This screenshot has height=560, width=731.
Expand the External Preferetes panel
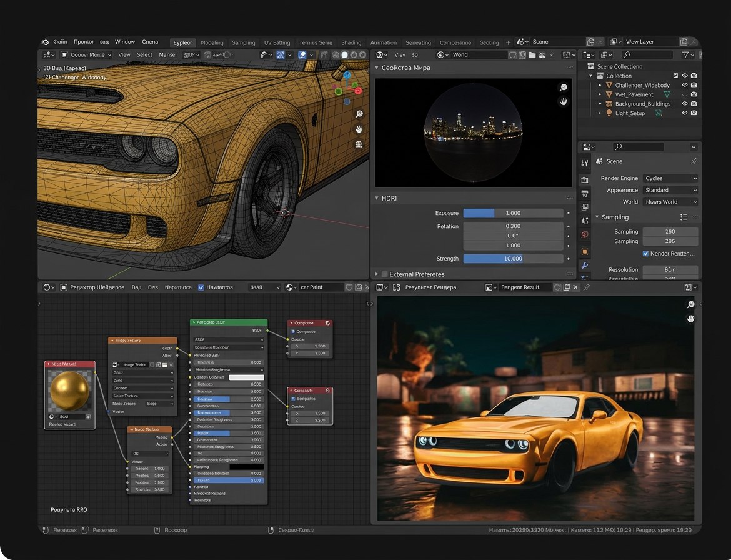point(377,274)
